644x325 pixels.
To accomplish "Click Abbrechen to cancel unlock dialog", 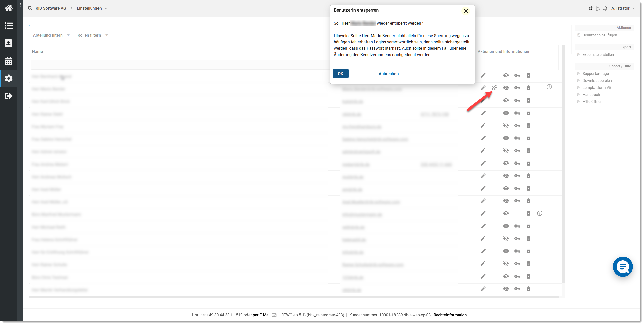I will point(388,73).
